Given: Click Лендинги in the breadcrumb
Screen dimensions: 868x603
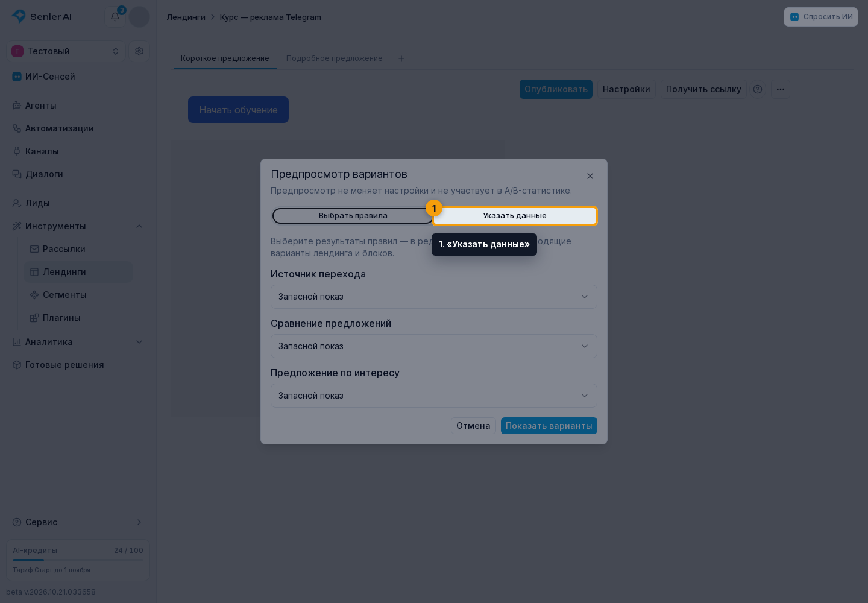Looking at the screenshot, I should pos(186,17).
